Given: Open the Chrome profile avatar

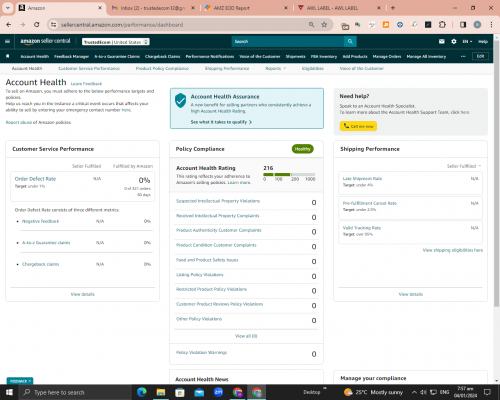Looking at the screenshot, I should coord(477,25).
